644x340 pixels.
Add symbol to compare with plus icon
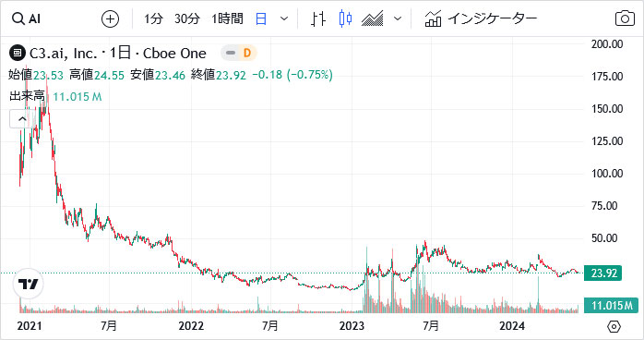[x=110, y=18]
